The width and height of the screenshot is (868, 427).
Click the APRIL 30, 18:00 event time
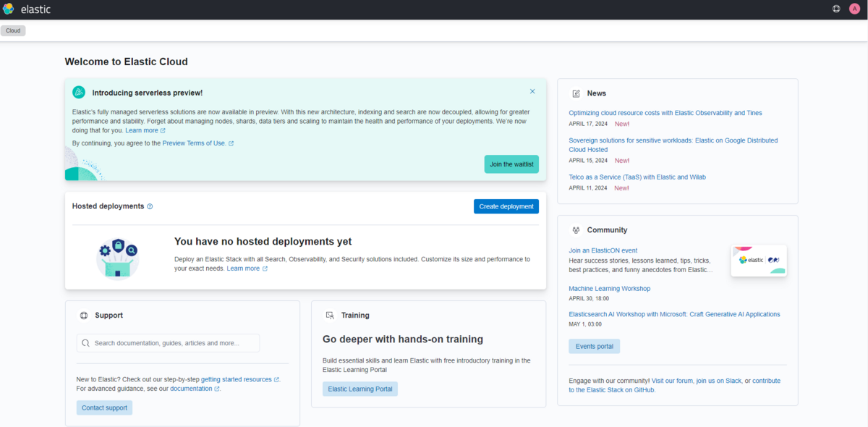[x=589, y=298]
